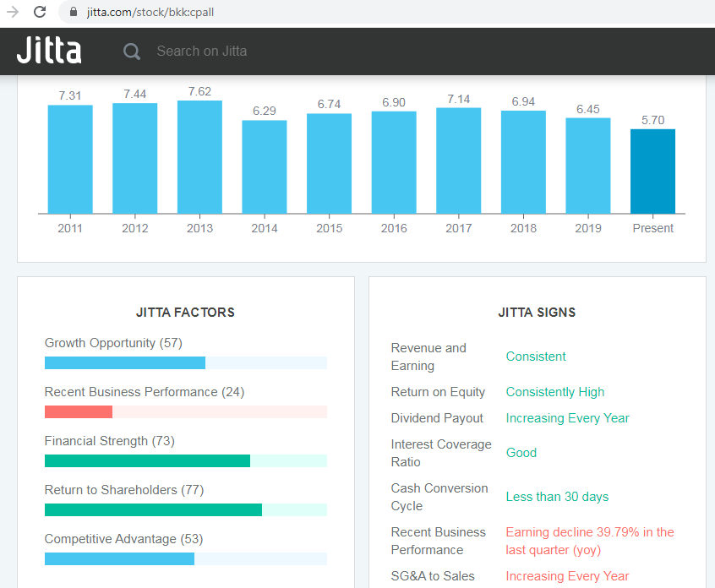Click the search magnifier icon
This screenshot has height=588, width=715.
pos(132,52)
